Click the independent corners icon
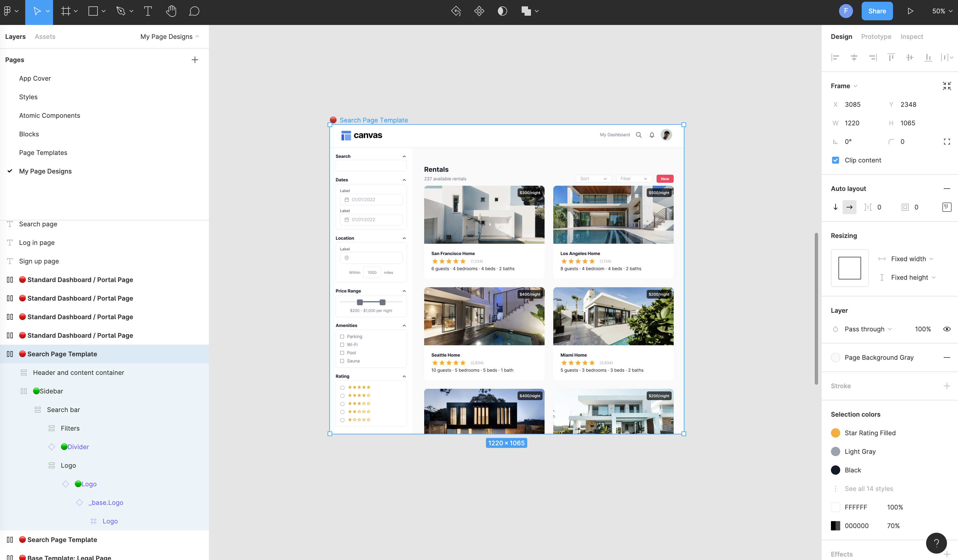 pos(947,142)
